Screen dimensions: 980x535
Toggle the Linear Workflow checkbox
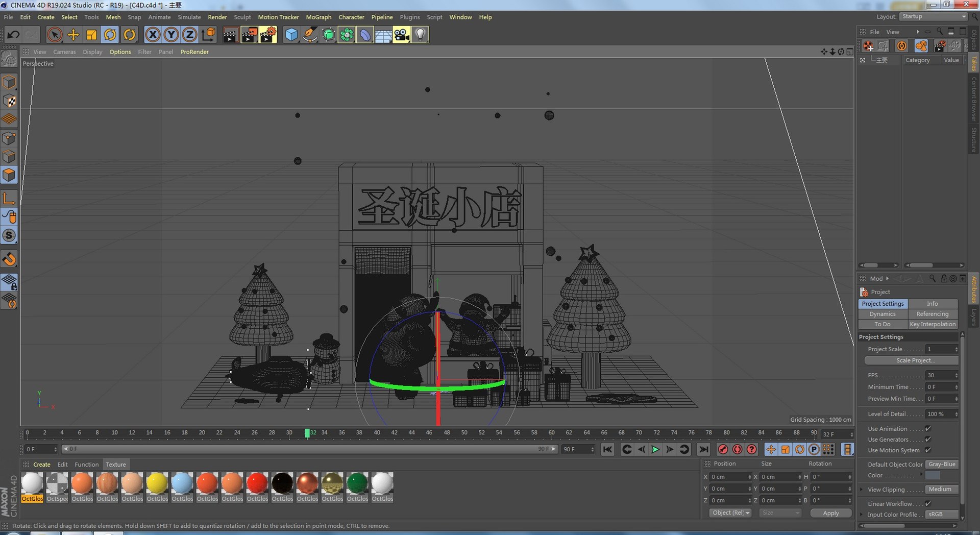tap(928, 504)
